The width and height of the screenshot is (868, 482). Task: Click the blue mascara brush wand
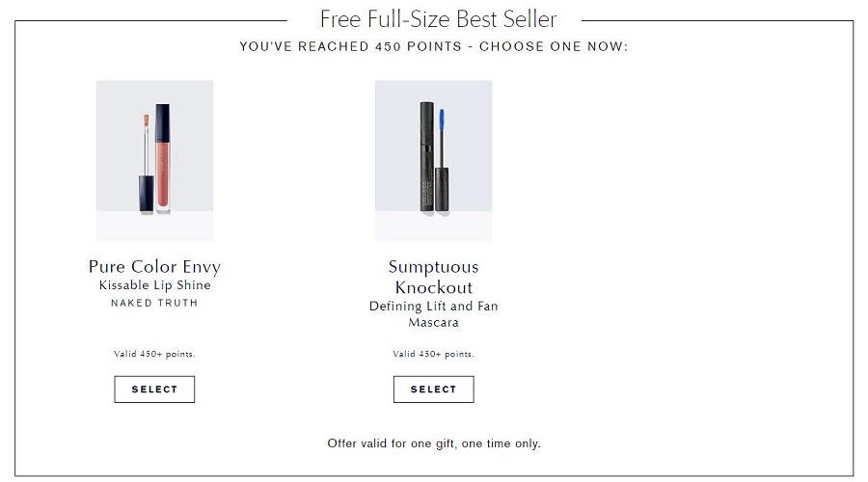443,160
